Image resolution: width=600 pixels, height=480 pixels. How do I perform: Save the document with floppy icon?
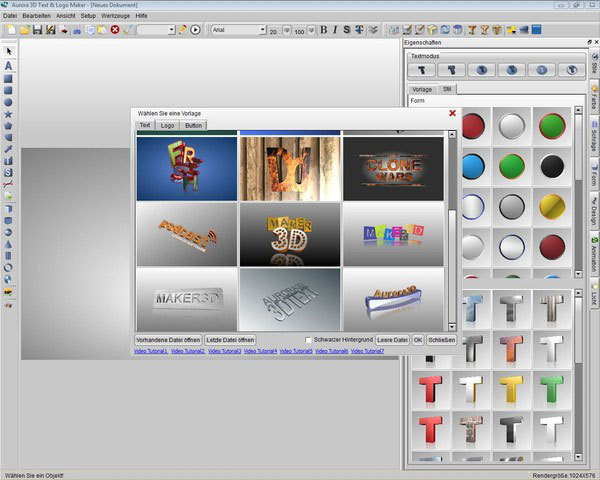pos(37,29)
